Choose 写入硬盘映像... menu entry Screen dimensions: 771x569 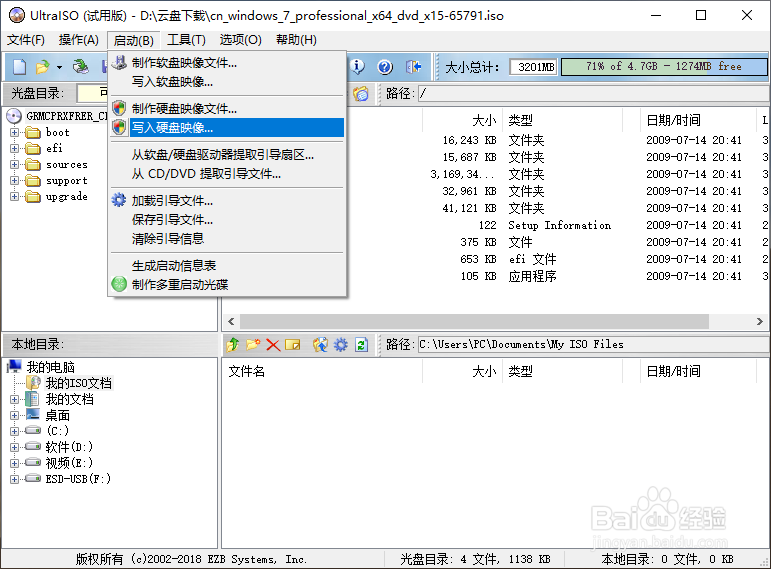point(227,127)
